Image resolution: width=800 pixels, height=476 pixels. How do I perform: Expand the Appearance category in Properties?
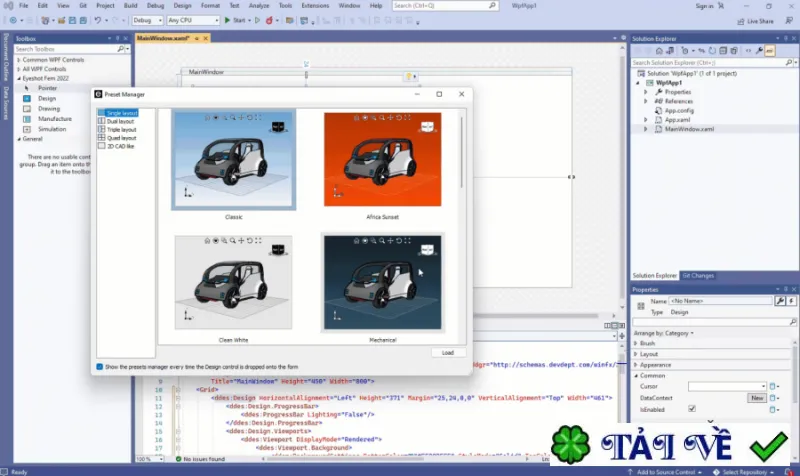pos(636,365)
